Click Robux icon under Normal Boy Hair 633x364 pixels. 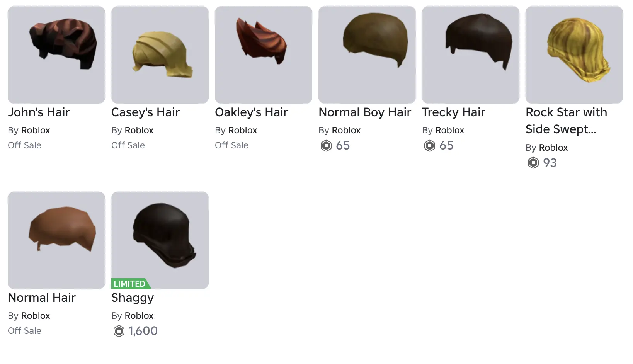(326, 146)
